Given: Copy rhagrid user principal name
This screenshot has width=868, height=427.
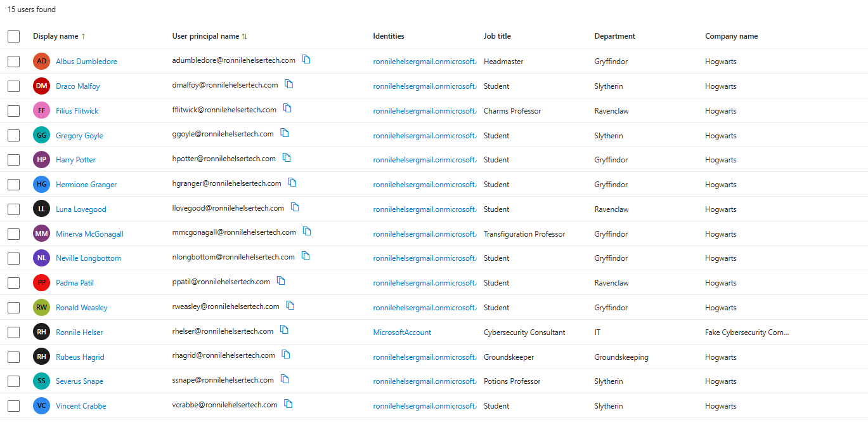Looking at the screenshot, I should [x=286, y=354].
